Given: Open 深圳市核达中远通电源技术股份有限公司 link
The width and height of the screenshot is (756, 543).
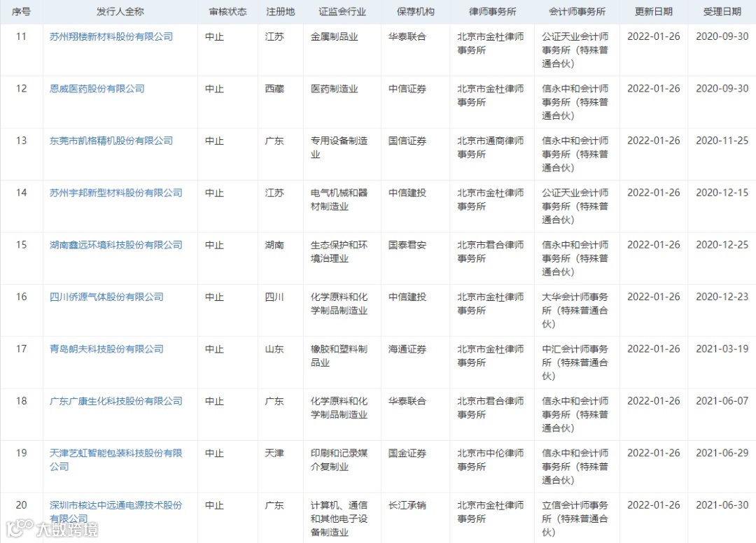Looking at the screenshot, I should pos(115,512).
